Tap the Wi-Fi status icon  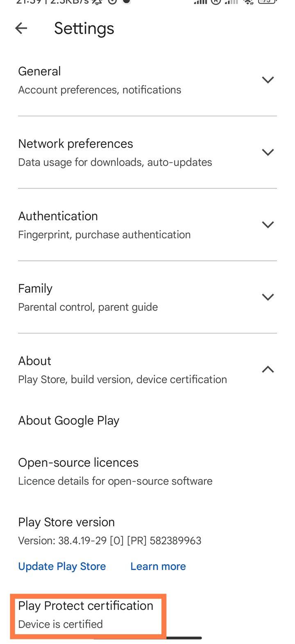click(248, 3)
